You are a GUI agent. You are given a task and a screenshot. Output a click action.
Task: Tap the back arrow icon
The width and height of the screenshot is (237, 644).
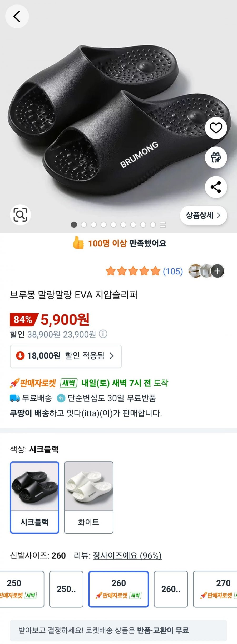[17, 16]
